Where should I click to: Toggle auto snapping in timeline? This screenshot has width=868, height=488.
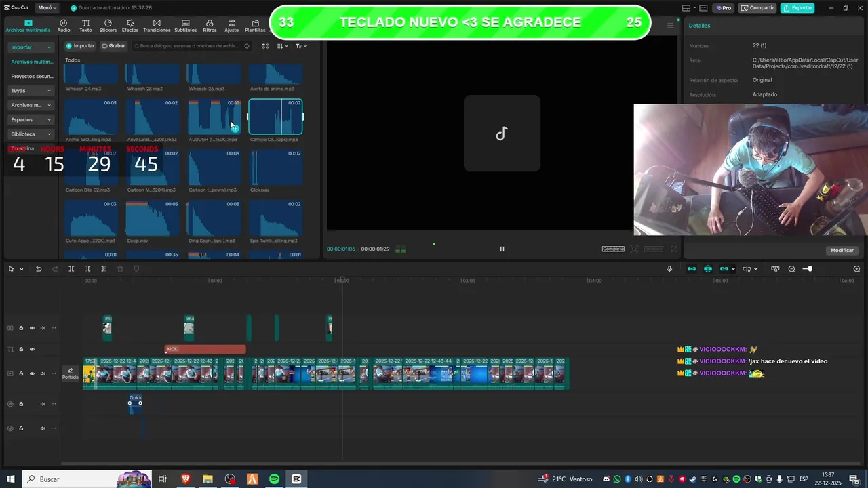(708, 269)
